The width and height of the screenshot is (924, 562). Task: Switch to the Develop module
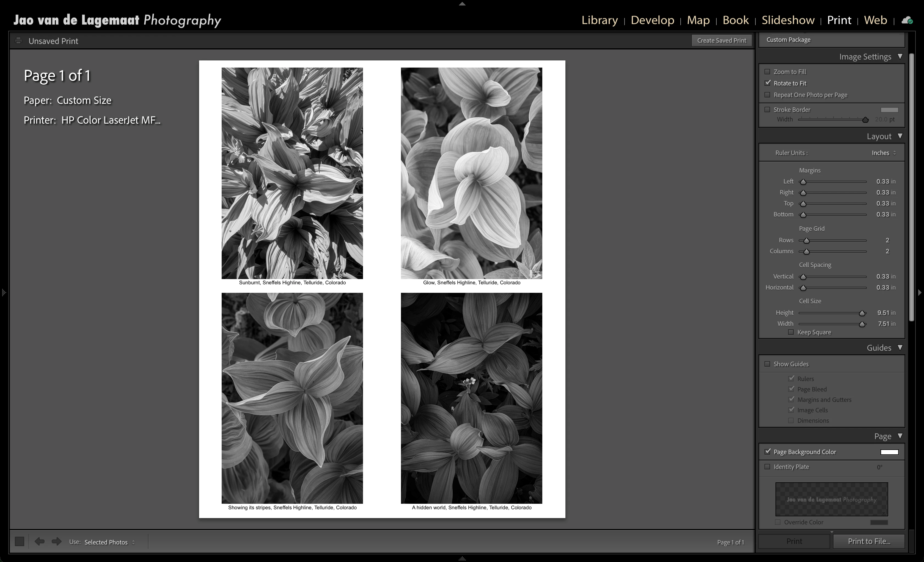[x=652, y=20]
